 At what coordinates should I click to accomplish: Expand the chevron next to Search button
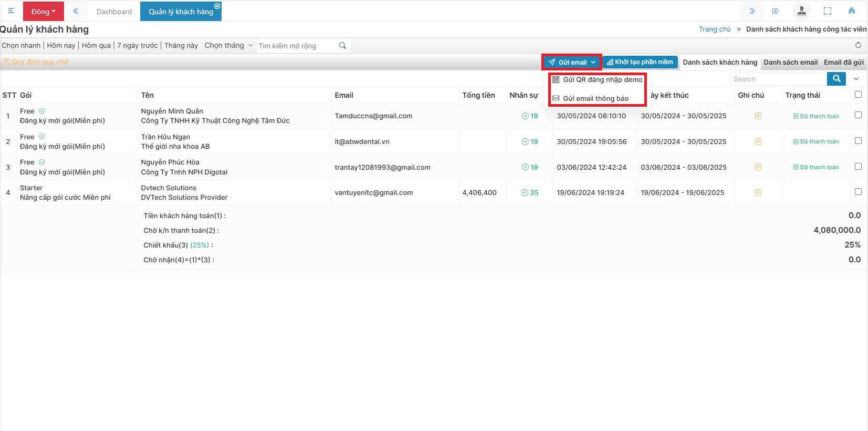pos(856,79)
